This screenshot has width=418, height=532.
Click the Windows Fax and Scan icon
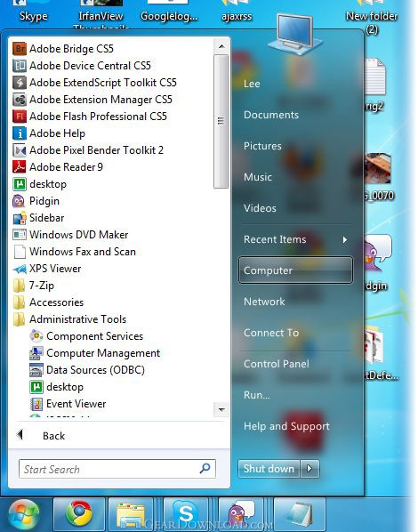click(x=20, y=252)
